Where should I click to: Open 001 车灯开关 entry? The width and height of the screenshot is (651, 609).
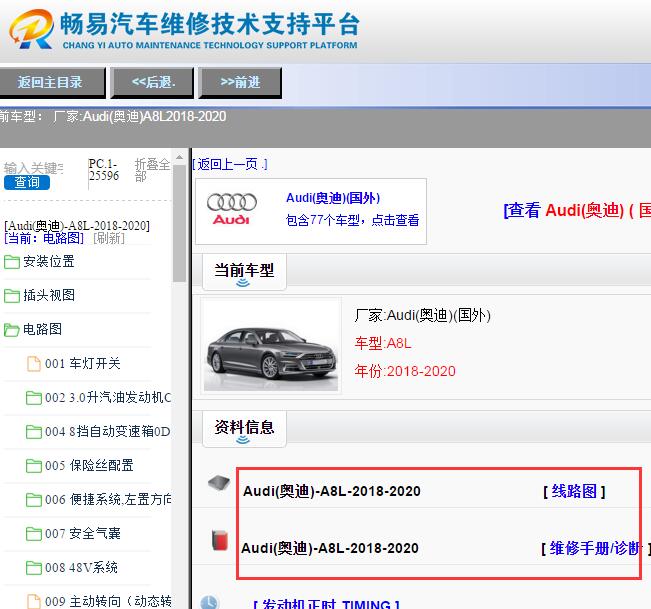click(x=83, y=364)
